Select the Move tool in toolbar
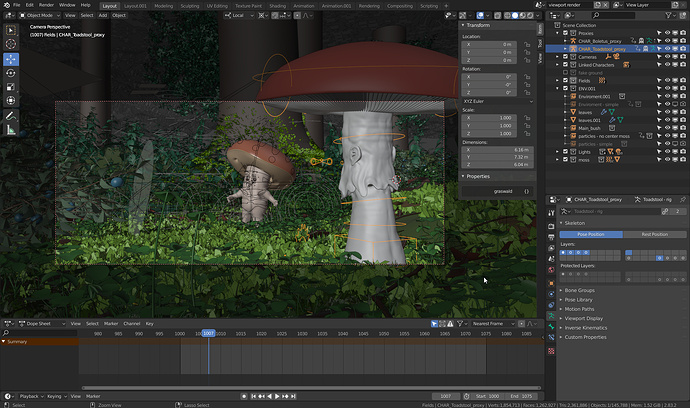690x408 pixels. pos(11,59)
